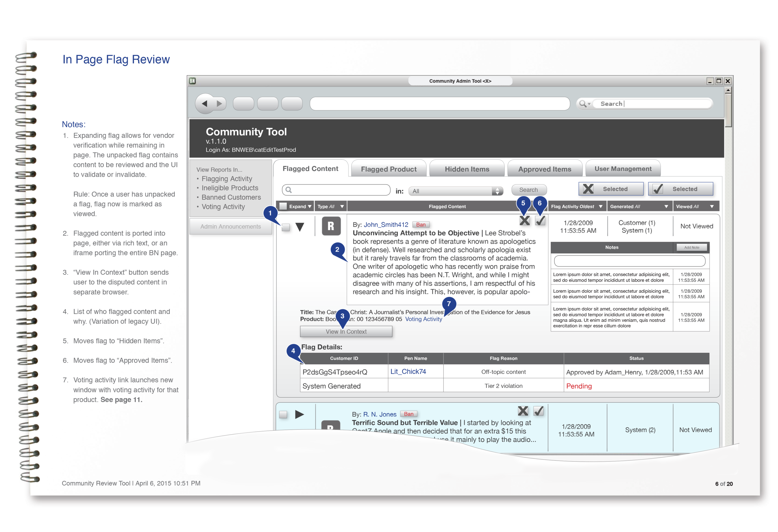Go to the User Management tab

click(x=623, y=169)
